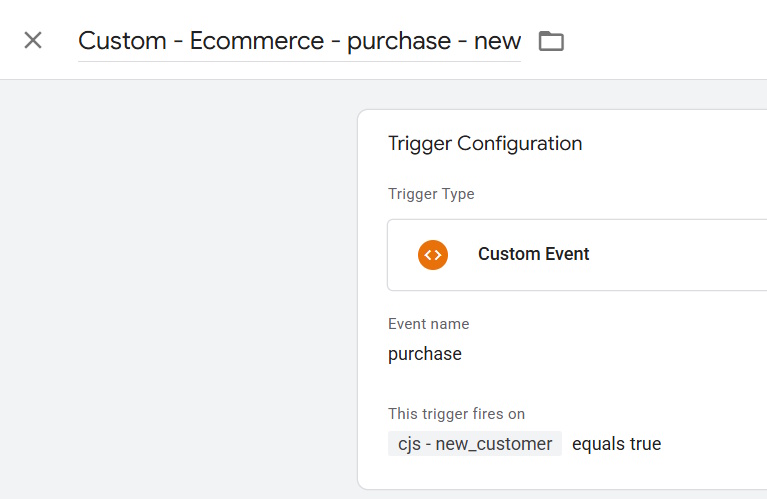Click the orange Custom Event icon
The width and height of the screenshot is (767, 499).
click(433, 254)
